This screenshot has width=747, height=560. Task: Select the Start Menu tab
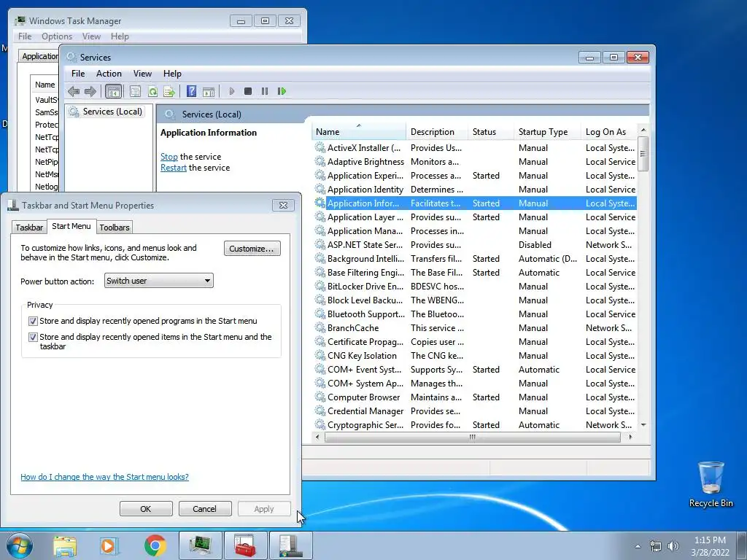tap(71, 226)
